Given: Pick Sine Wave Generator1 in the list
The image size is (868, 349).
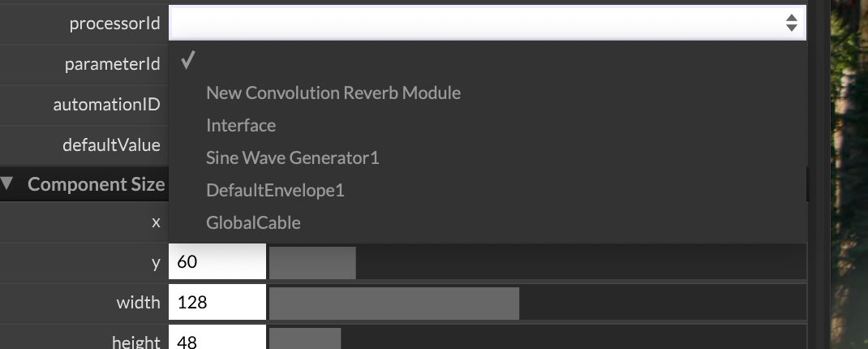Looking at the screenshot, I should point(292,158).
